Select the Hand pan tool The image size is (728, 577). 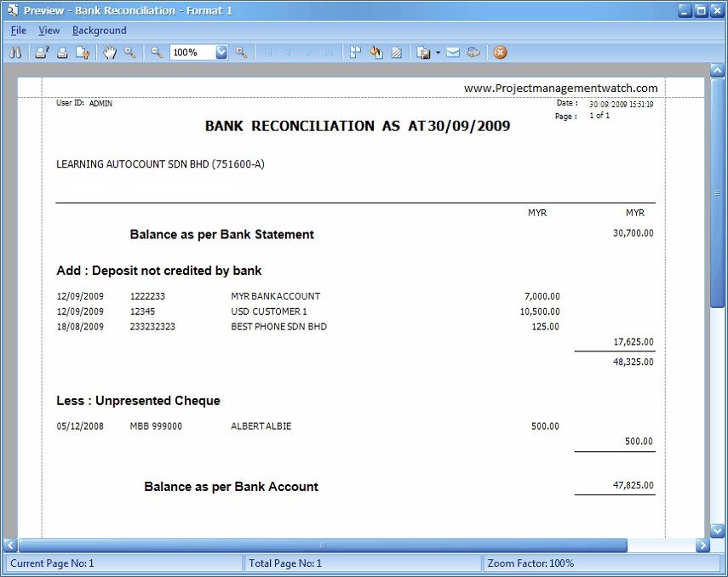(x=110, y=53)
